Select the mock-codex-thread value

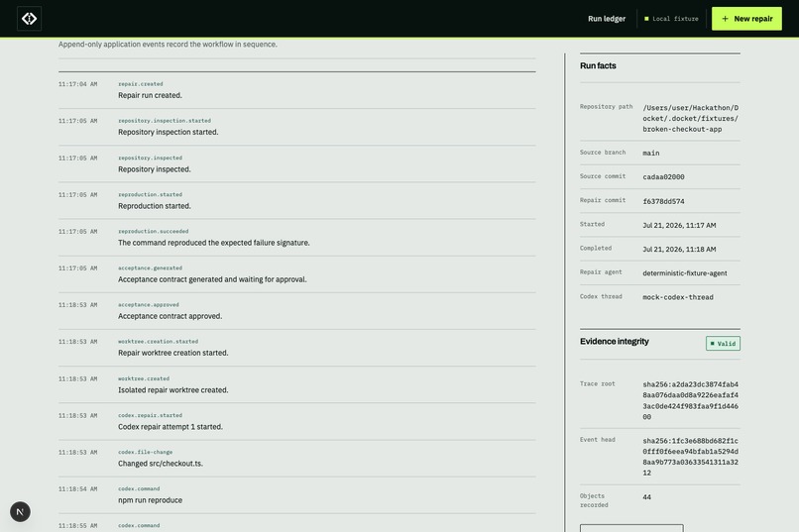pos(678,297)
